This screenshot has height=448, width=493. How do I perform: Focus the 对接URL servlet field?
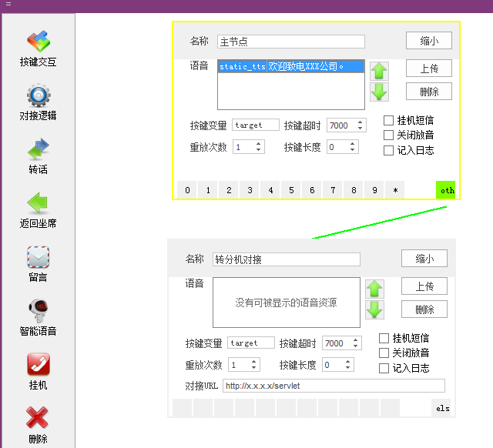coord(334,386)
